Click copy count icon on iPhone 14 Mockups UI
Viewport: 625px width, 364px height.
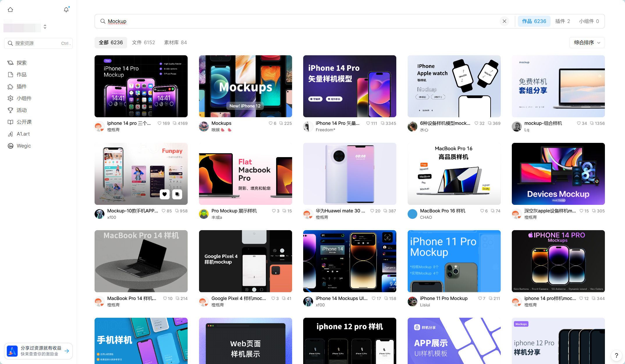click(386, 299)
